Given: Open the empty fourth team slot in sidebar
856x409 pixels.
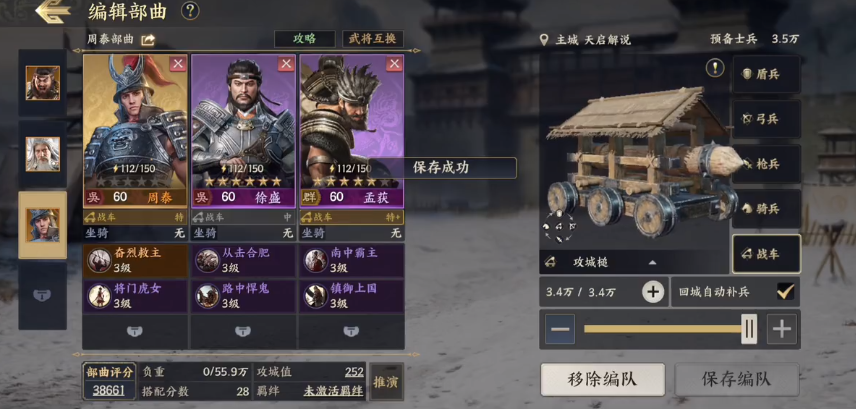Looking at the screenshot, I should click(42, 295).
